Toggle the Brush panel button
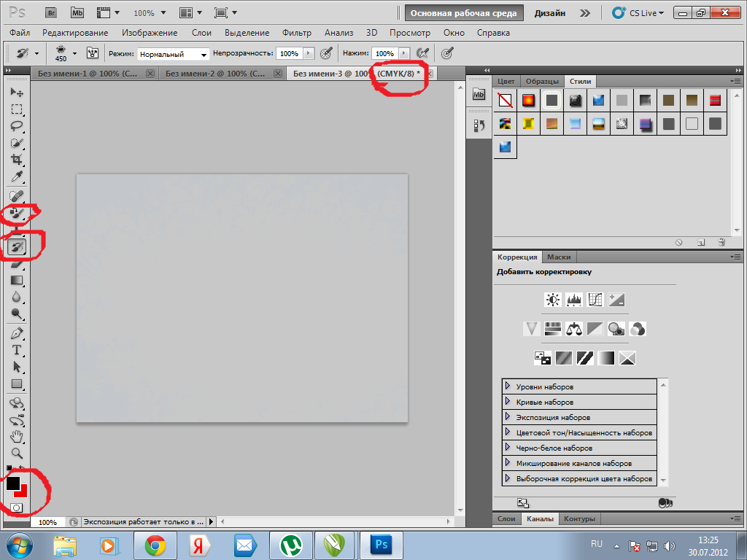This screenshot has height=560, width=747. [93, 52]
